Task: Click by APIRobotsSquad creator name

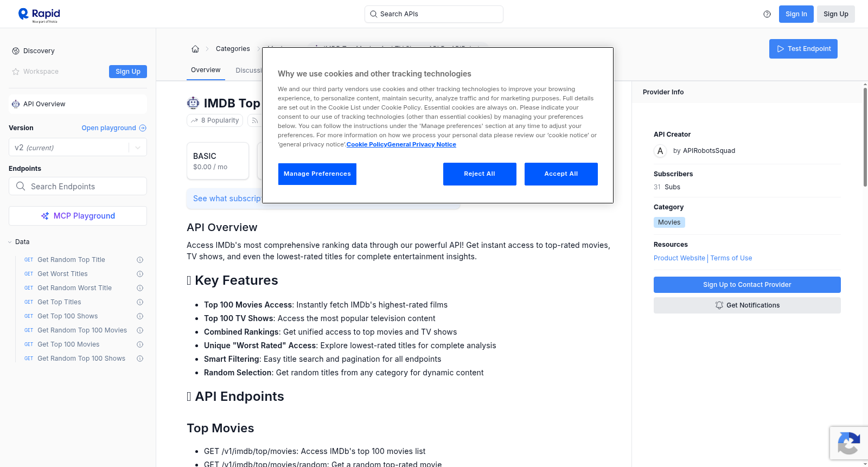Action: [704, 151]
